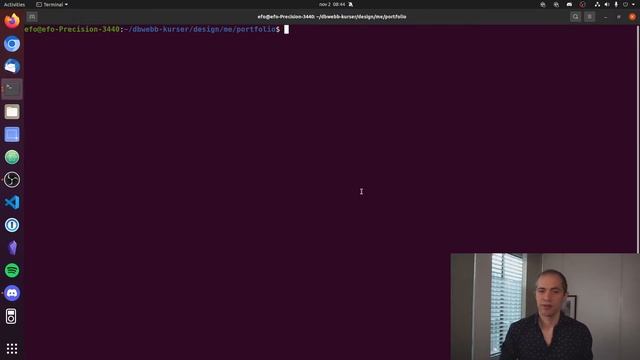This screenshot has height=360, width=640.
Task: Maximize the terminal window
Action: coord(619,17)
